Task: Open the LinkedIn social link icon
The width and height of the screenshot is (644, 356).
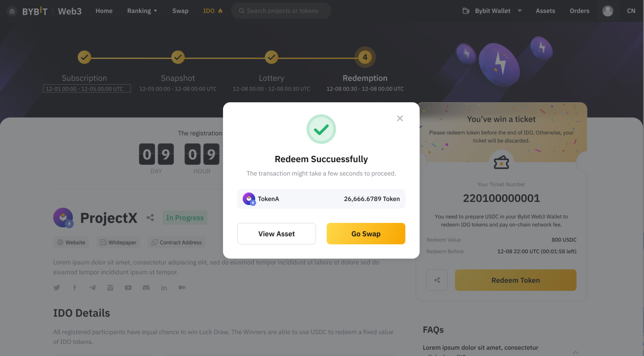Action: 164,288
